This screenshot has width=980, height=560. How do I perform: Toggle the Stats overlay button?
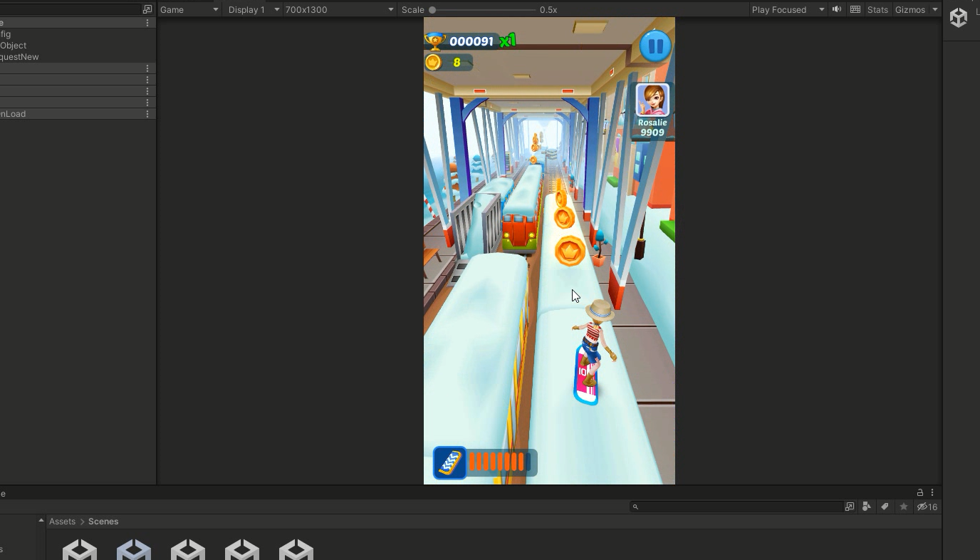(877, 9)
